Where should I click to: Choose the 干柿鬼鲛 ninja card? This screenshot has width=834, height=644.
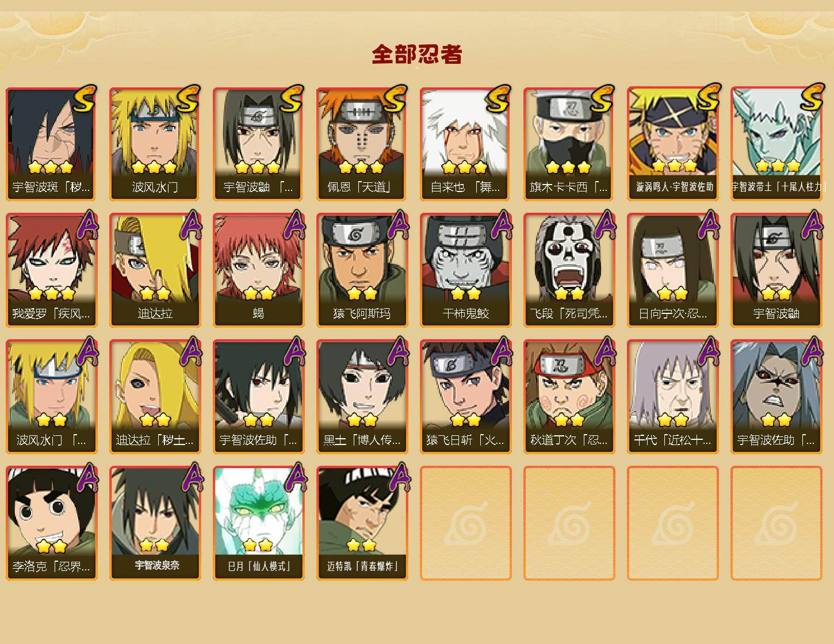click(x=465, y=270)
